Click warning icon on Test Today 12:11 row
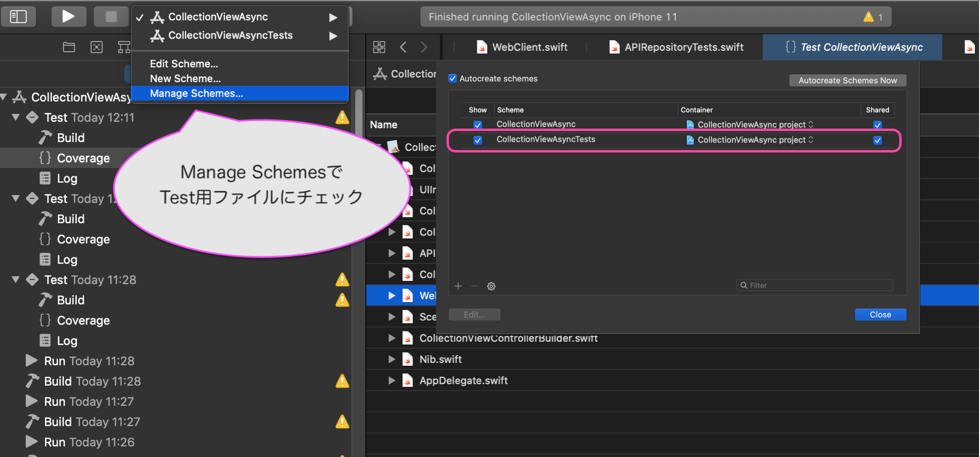Image resolution: width=980 pixels, height=457 pixels. pyautogui.click(x=342, y=118)
